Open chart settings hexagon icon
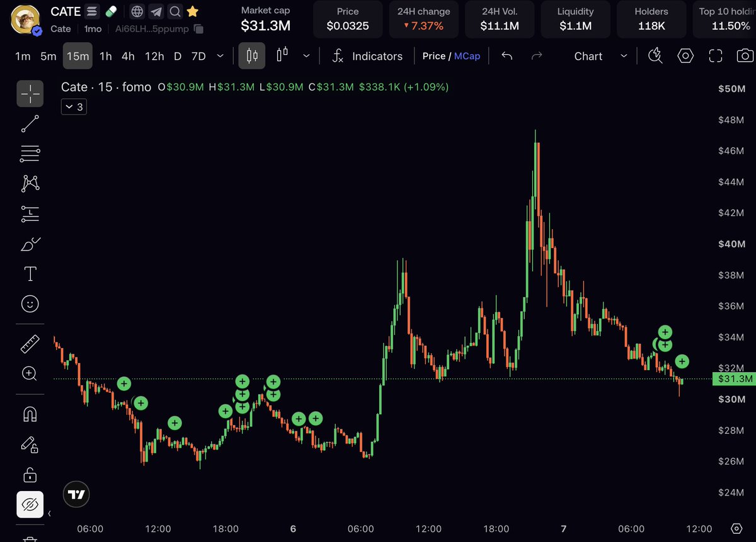This screenshot has width=756, height=542. (x=685, y=56)
